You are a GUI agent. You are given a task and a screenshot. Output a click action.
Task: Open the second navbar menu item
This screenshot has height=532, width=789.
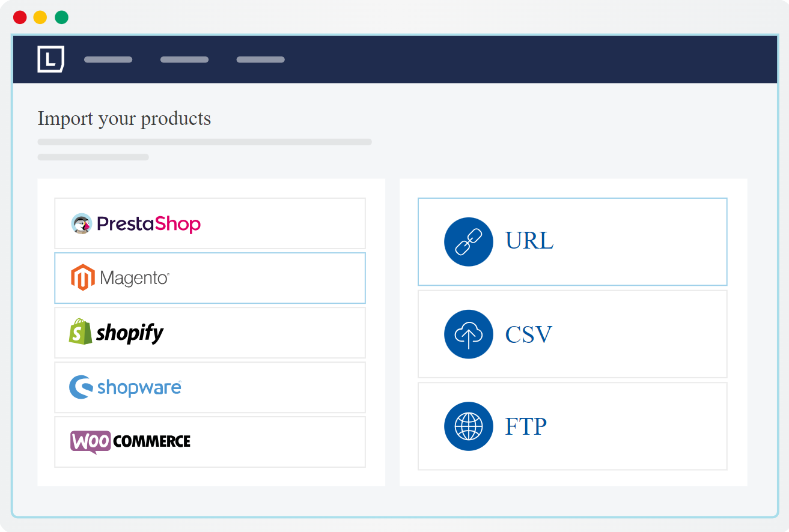point(184,59)
